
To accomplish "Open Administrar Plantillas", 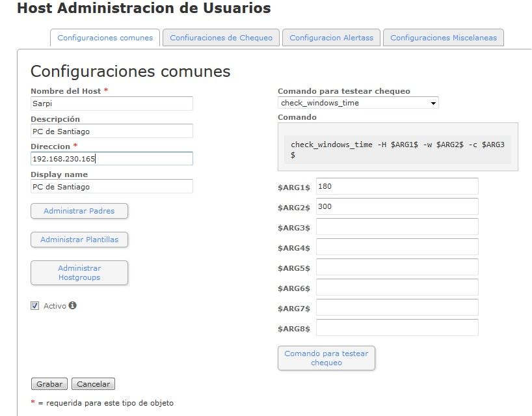I will point(79,240).
